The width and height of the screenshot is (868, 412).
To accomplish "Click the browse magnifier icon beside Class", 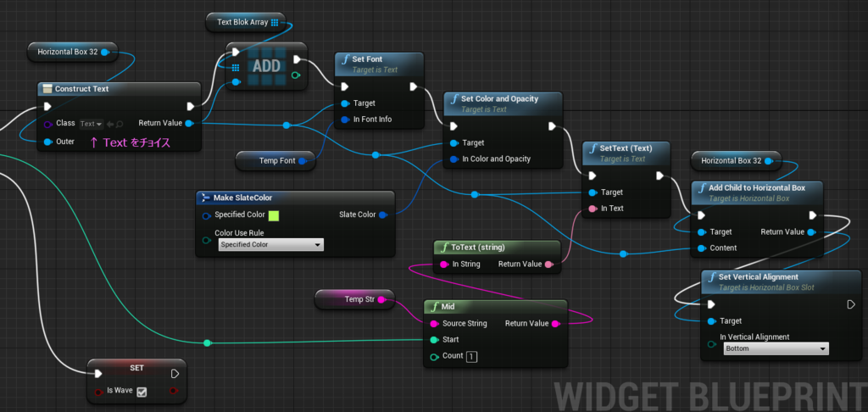I will pyautogui.click(x=120, y=124).
